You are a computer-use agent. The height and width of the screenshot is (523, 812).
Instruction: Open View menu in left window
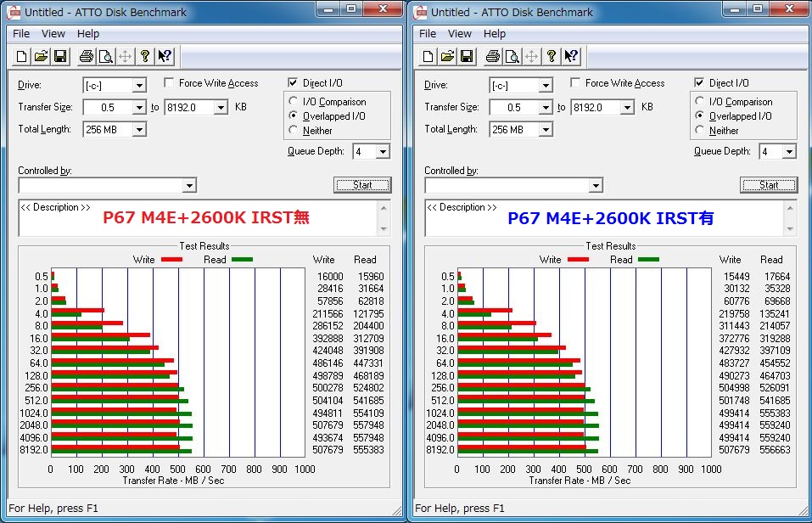(x=53, y=34)
